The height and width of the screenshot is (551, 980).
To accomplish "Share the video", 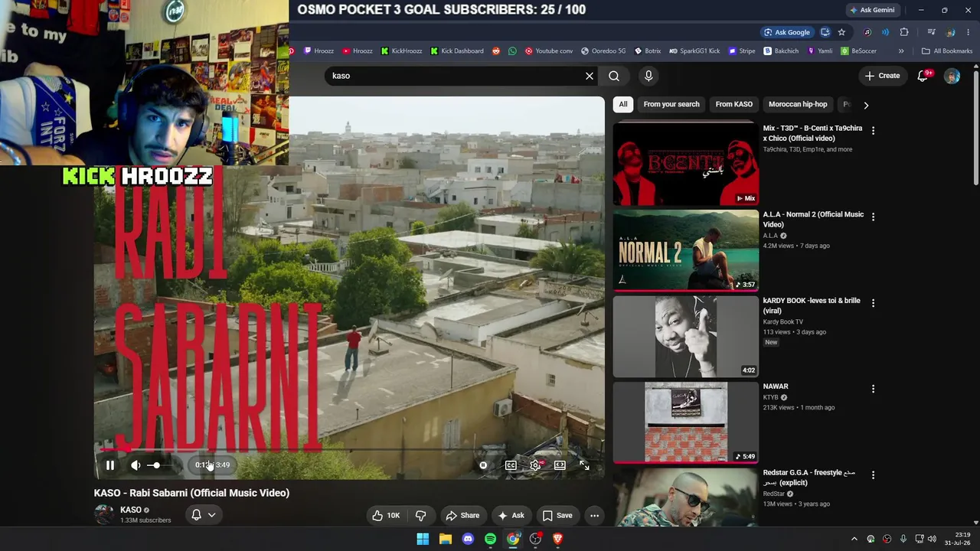I will point(462,516).
